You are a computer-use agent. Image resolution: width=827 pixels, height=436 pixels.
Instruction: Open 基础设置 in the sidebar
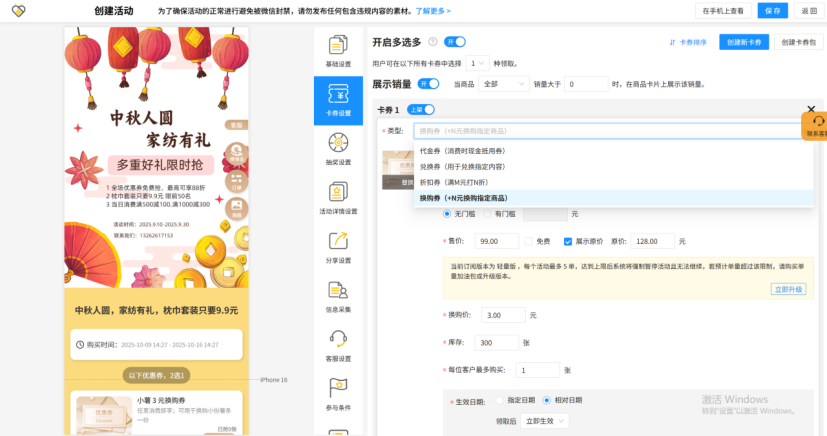(338, 52)
